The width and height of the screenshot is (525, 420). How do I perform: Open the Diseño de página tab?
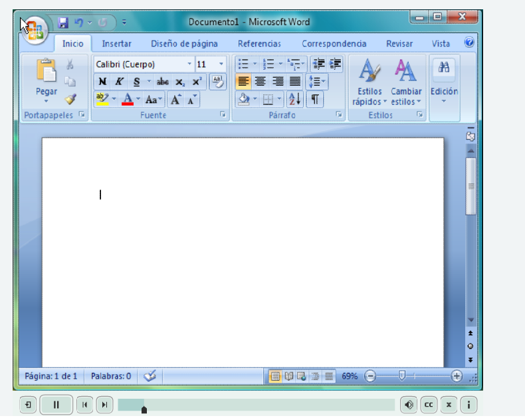[184, 44]
